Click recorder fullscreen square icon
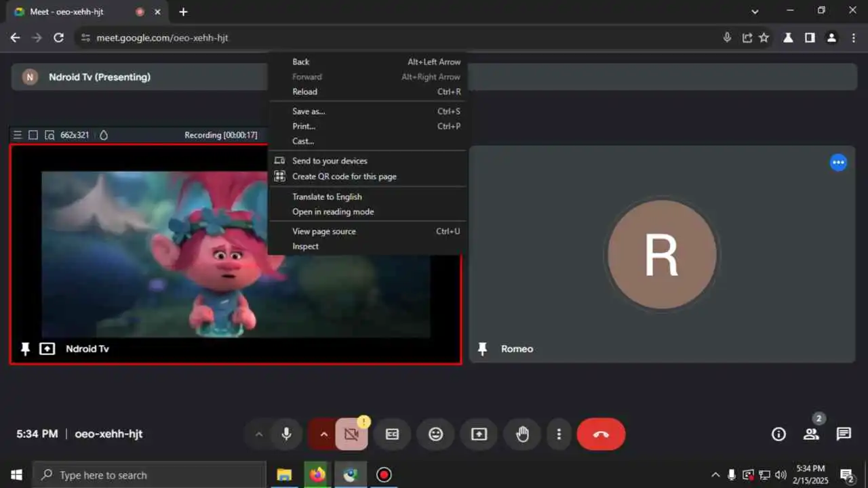The width and height of the screenshot is (868, 488). tap(33, 135)
